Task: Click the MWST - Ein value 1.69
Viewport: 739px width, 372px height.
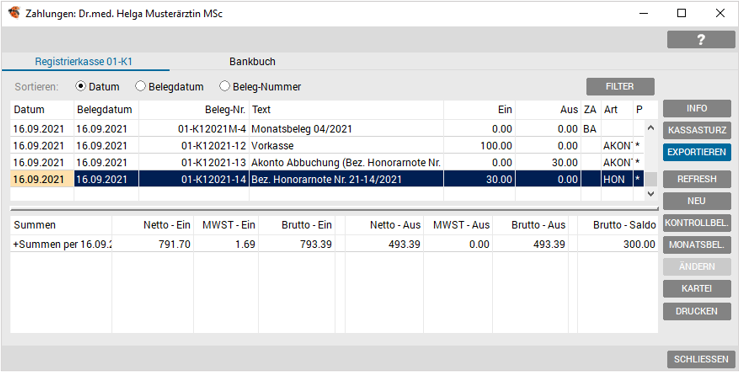Action: (x=226, y=244)
